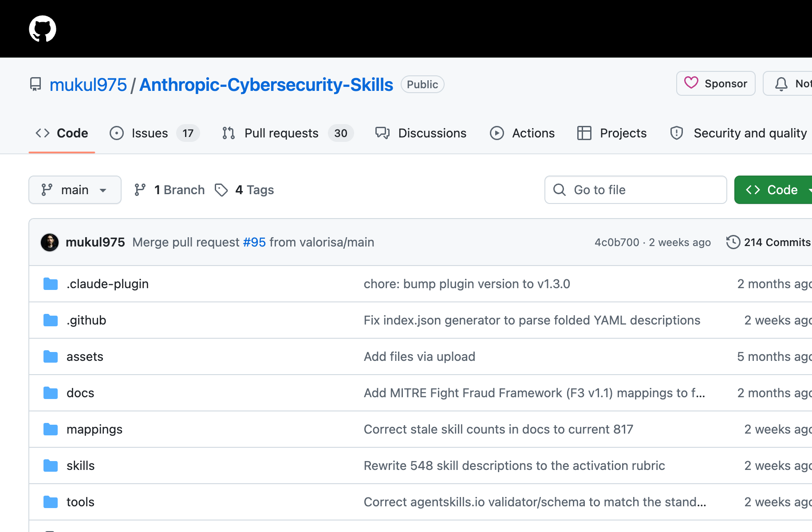812x532 pixels.
Task: Click the Public visibility badge
Action: 422,84
